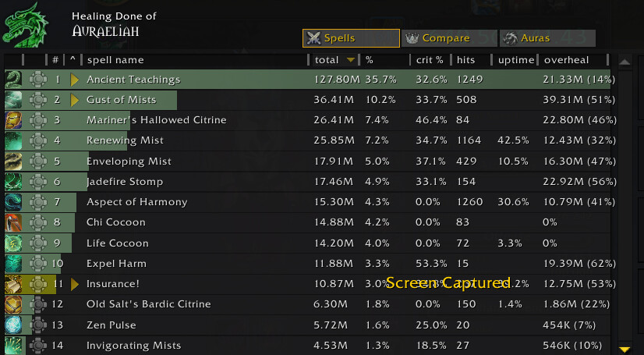This screenshot has width=644, height=355.
Task: Click the Zen Pulse spell icon
Action: coord(13,325)
